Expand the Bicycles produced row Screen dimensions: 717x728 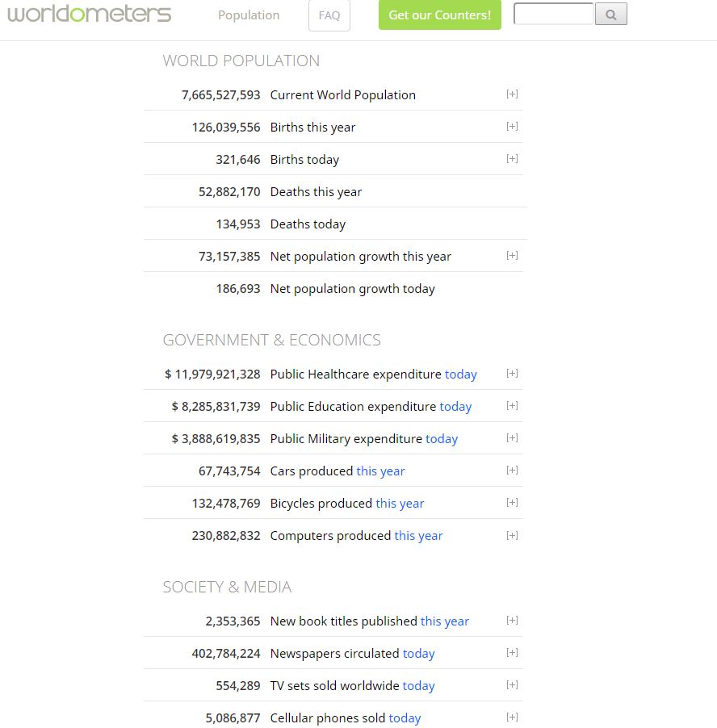click(x=512, y=503)
